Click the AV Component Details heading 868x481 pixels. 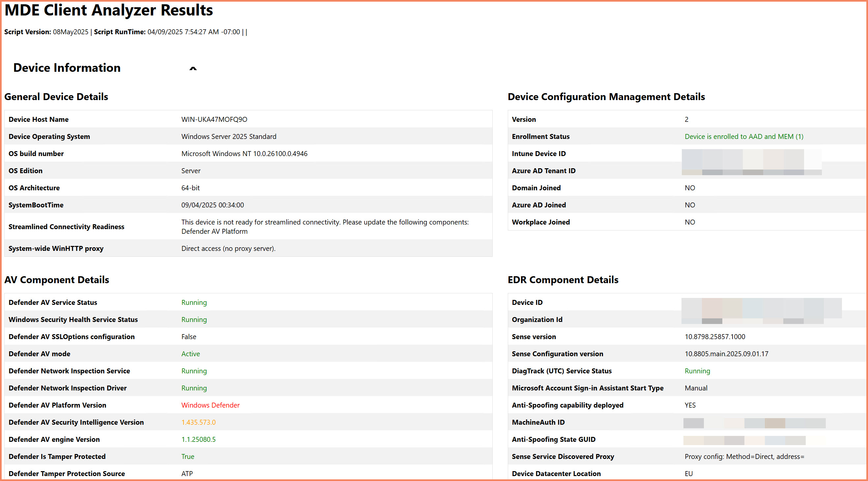tap(57, 280)
